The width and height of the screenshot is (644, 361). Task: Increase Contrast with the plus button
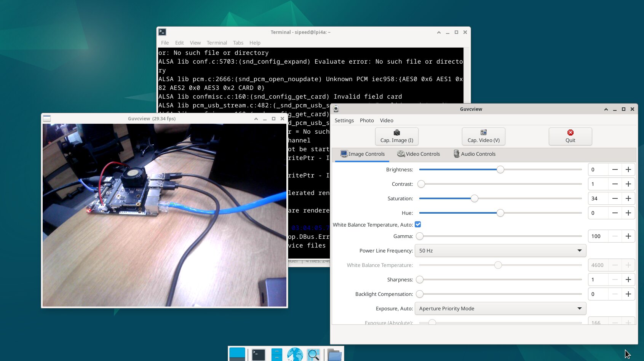tap(628, 184)
